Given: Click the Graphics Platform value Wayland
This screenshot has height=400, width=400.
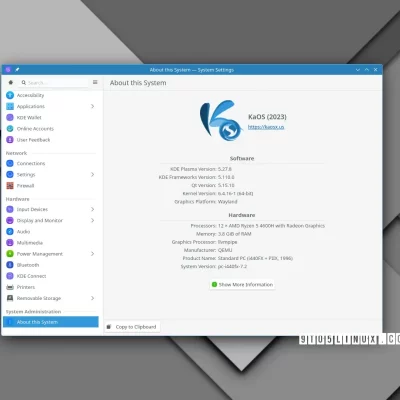Looking at the screenshot, I should [x=228, y=202].
